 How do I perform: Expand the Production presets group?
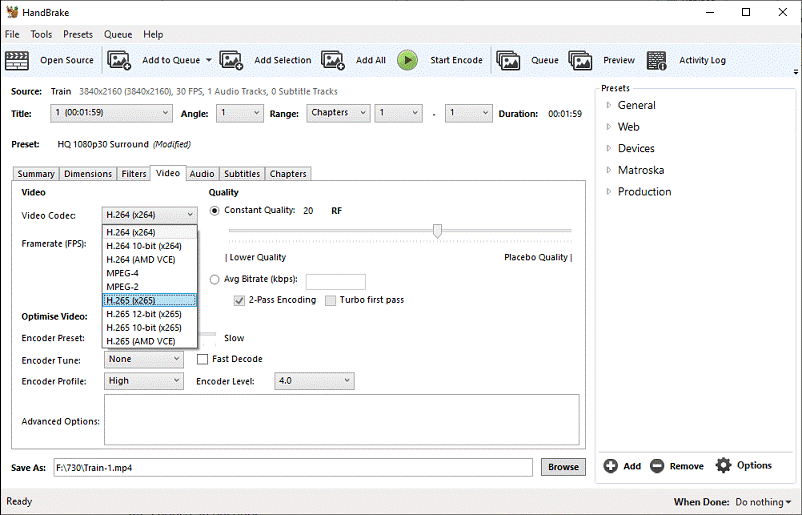(609, 192)
